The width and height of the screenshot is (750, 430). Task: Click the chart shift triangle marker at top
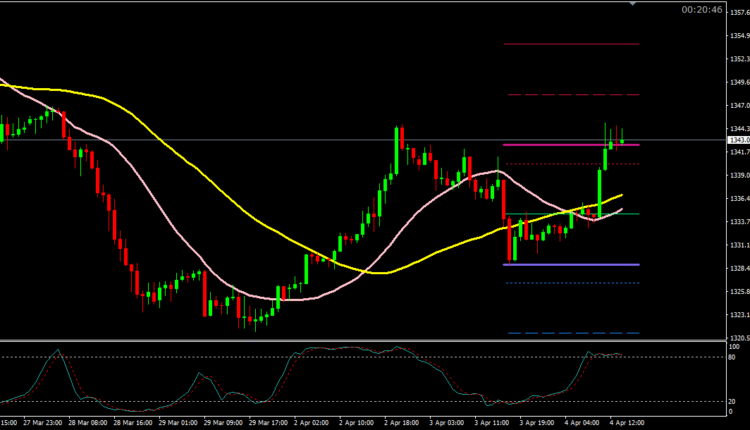tap(633, 4)
